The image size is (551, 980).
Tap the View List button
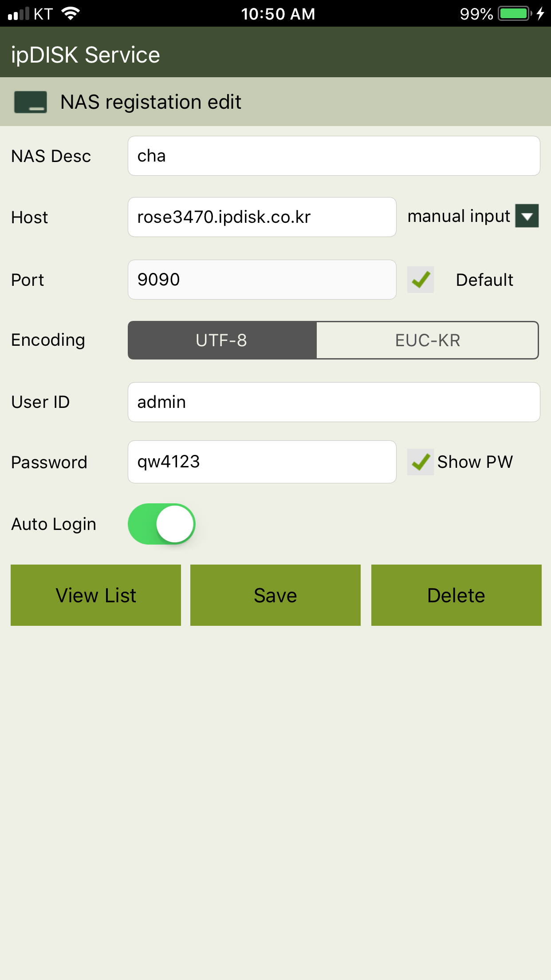pos(96,595)
